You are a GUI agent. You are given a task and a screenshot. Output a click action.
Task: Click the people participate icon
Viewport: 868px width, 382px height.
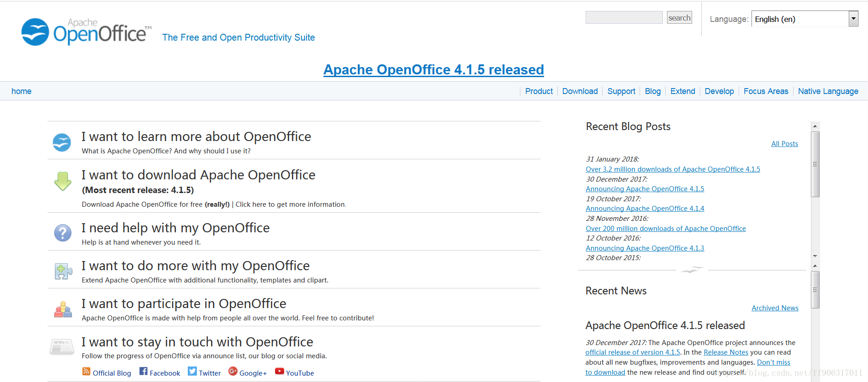63,309
